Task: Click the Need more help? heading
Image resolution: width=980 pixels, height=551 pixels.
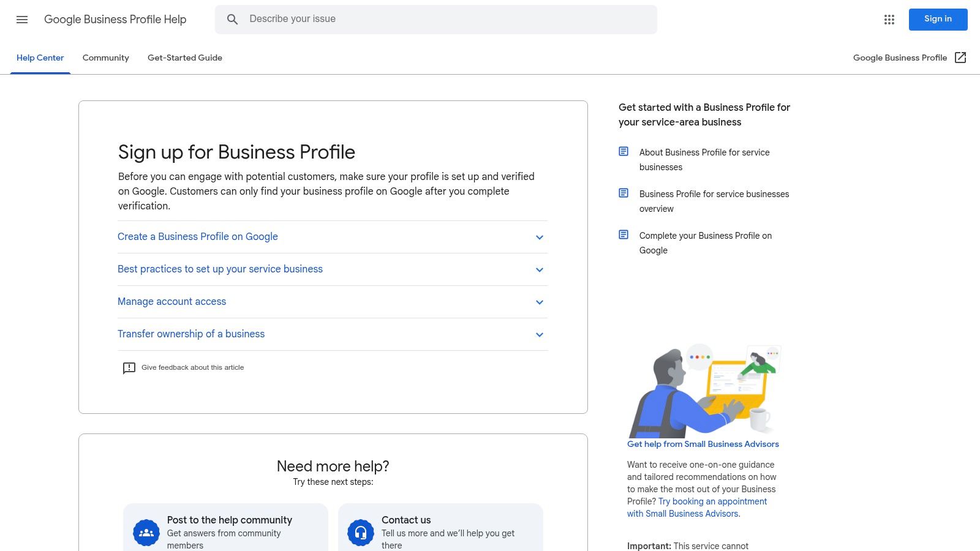Action: 333,466
